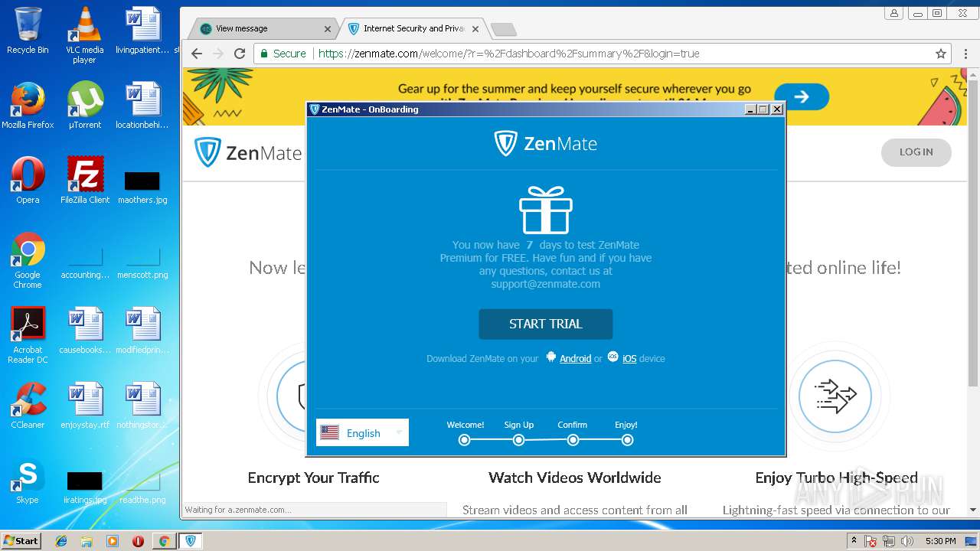Click the Chrome address bar URL
This screenshot has height=551, width=980.
pyautogui.click(x=508, y=54)
